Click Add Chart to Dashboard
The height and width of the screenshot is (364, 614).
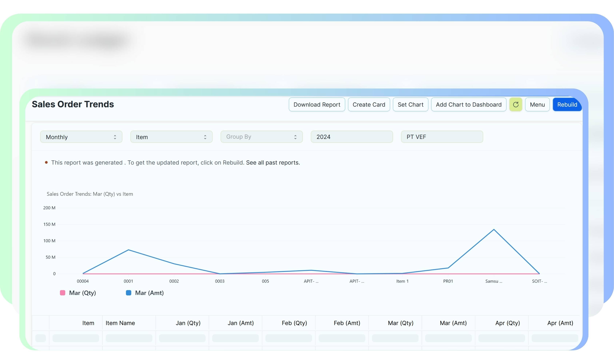468,104
